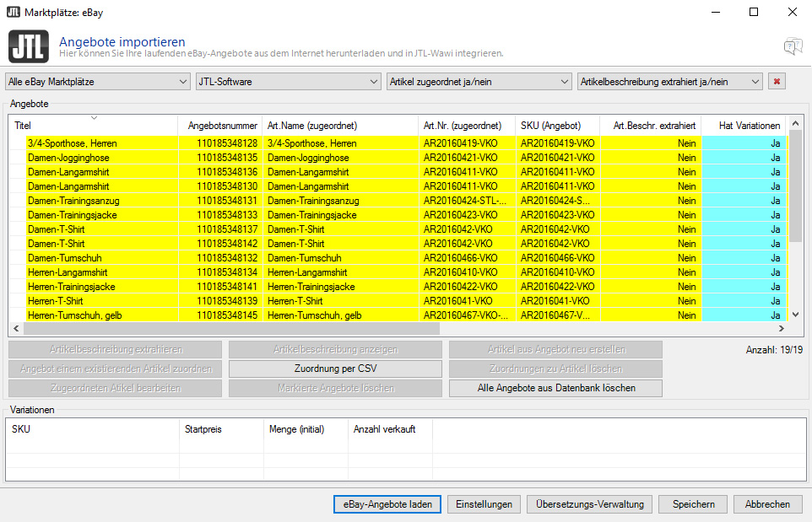Open help via the question-mark speech bubble icon
Viewport: 812px width, 522px height.
[x=792, y=47]
